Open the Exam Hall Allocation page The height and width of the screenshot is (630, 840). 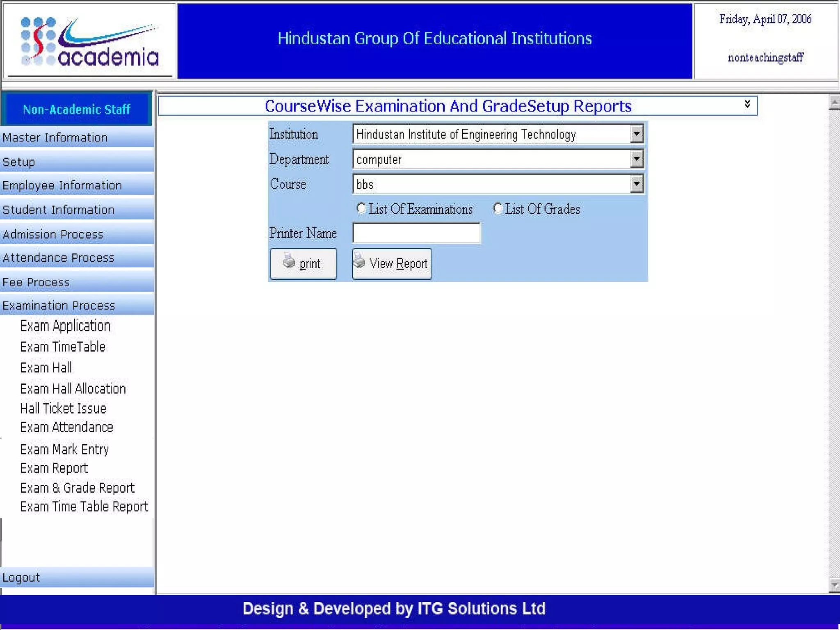[73, 388]
